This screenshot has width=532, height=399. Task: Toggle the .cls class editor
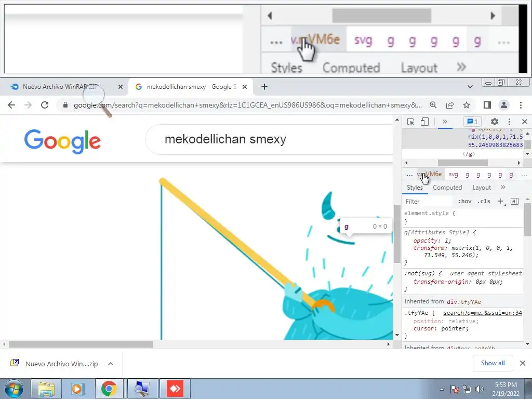pos(484,201)
